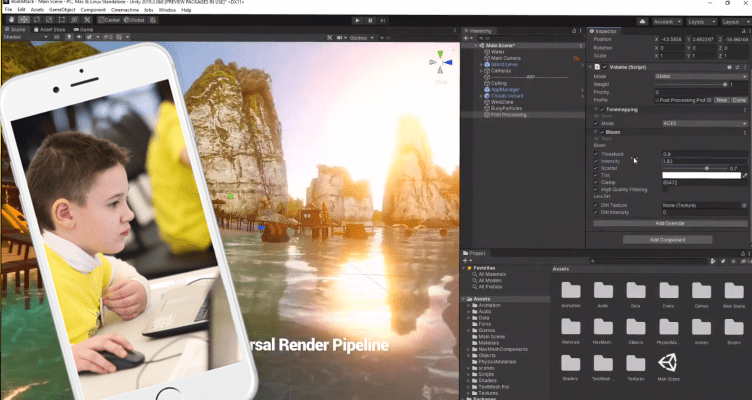Image resolution: width=752 pixels, height=400 pixels.
Task: Open the Shaded draw mode dropdown
Action: tap(25, 37)
